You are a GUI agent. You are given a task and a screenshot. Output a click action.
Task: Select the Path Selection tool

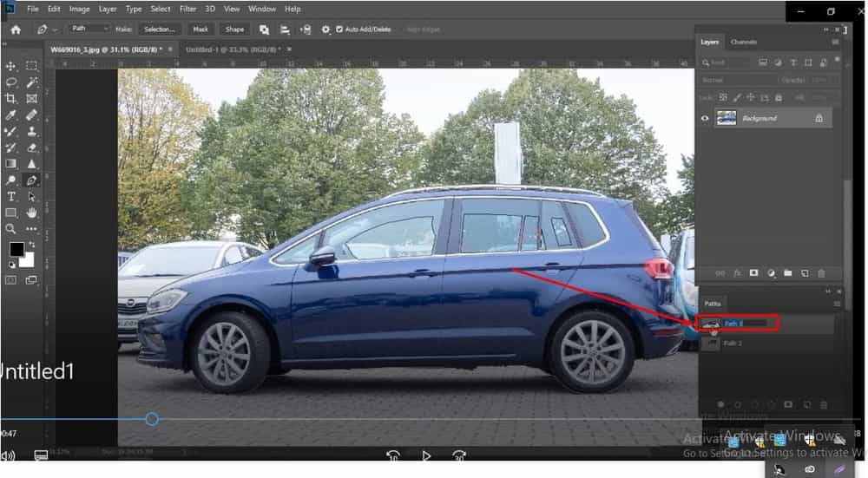pyautogui.click(x=31, y=196)
